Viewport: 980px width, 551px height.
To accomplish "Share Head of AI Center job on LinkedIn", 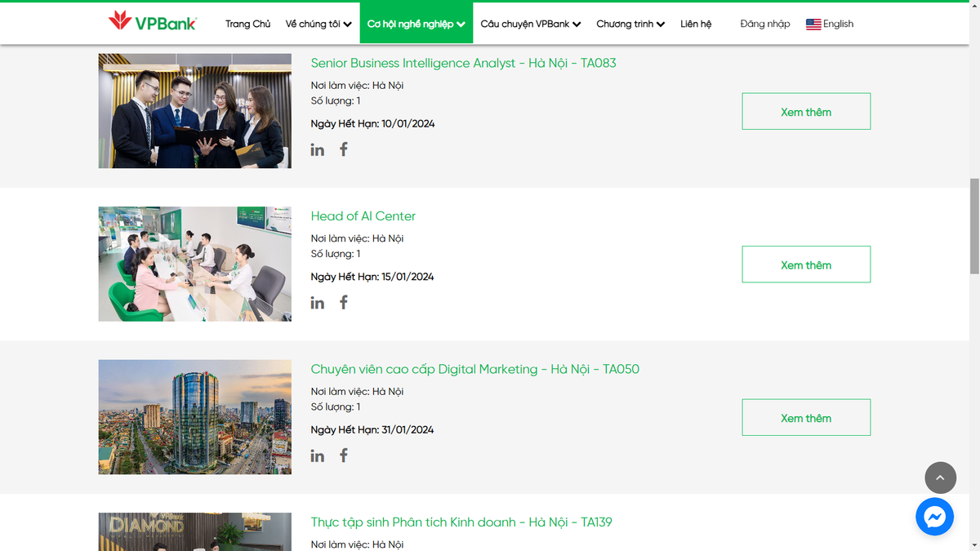I will coord(318,303).
